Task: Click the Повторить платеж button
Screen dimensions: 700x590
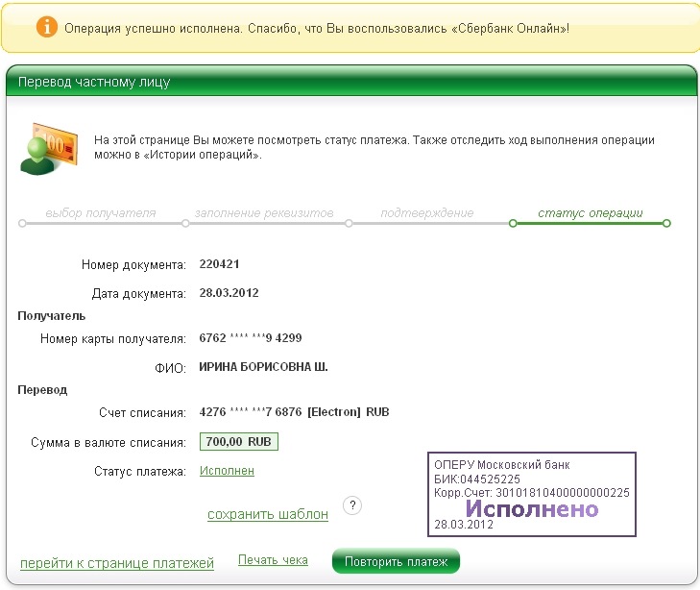Action: coord(396,561)
